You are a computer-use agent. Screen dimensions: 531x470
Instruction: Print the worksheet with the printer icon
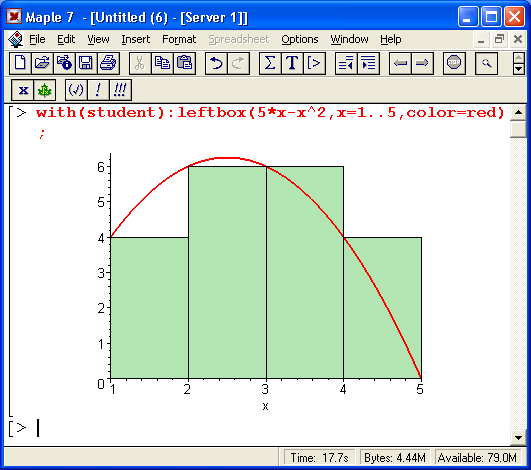[108, 63]
